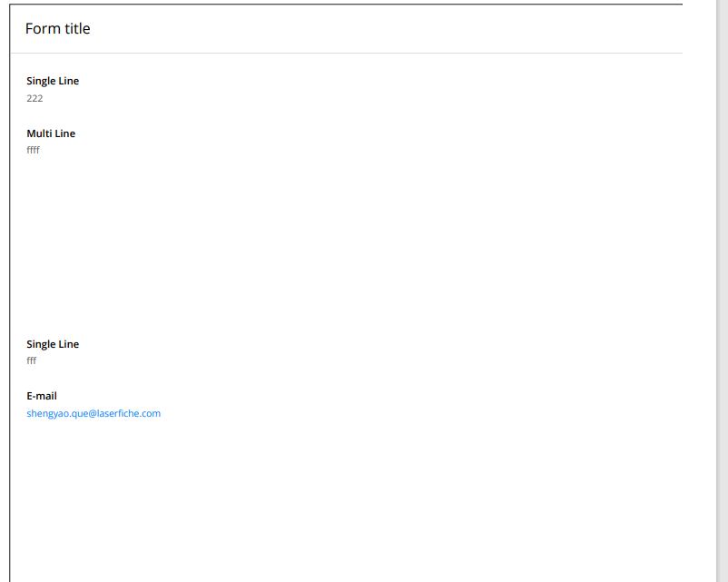Screen dimensions: 728x582
Task: Click the word 'Multi' in Multi Line label
Action: [39, 133]
